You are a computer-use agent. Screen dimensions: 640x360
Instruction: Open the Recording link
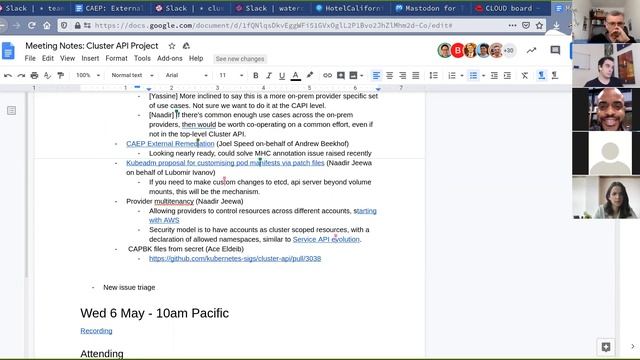click(x=96, y=331)
